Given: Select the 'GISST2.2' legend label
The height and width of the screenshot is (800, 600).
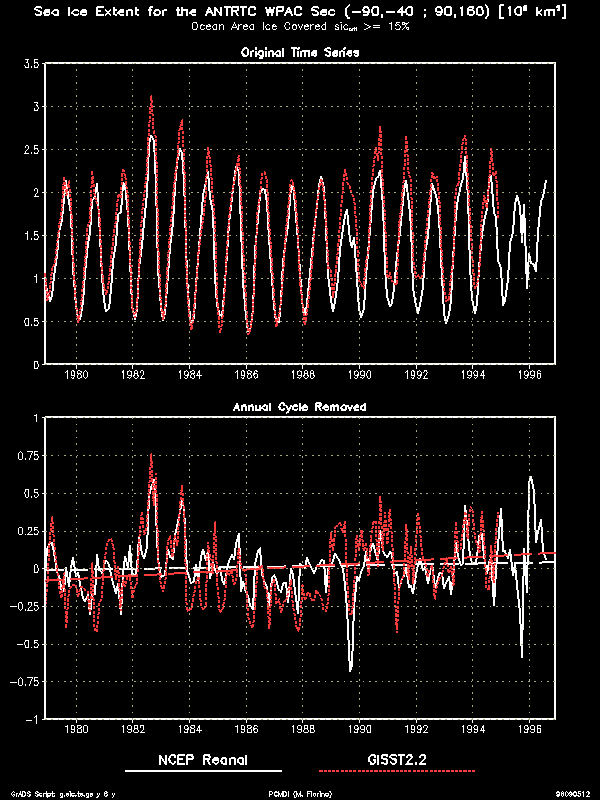Looking at the screenshot, I should click(x=396, y=760).
